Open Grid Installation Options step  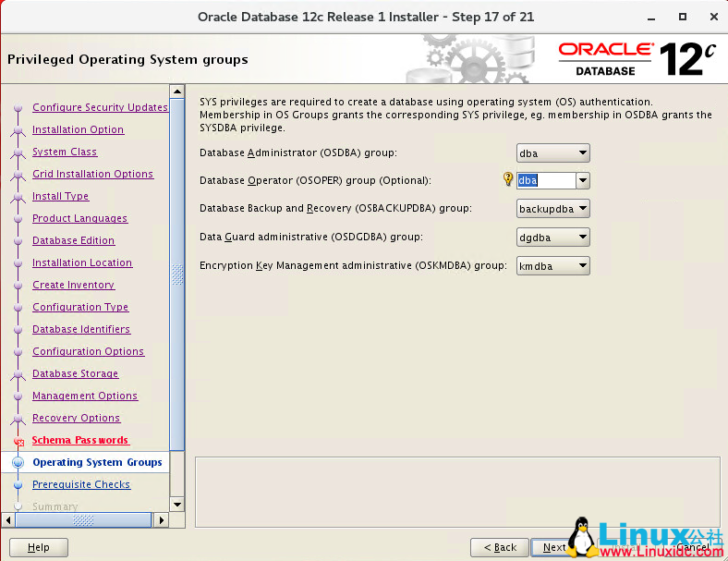pos(93,174)
